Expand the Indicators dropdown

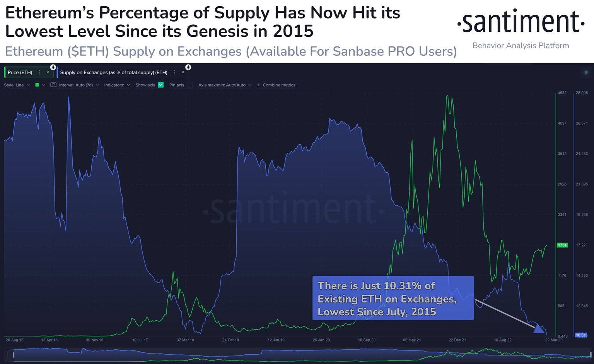coord(117,85)
